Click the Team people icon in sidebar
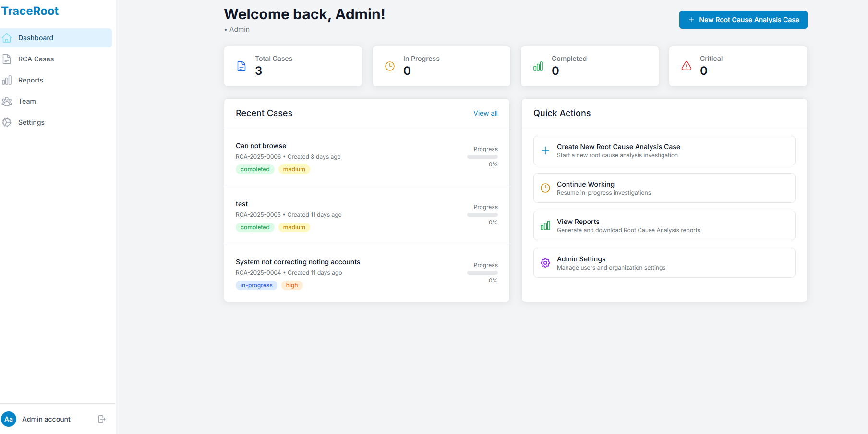 click(7, 101)
